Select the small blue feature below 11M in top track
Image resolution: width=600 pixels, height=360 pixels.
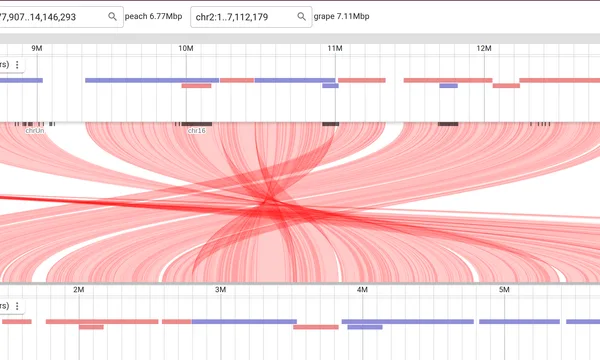pyautogui.click(x=331, y=86)
